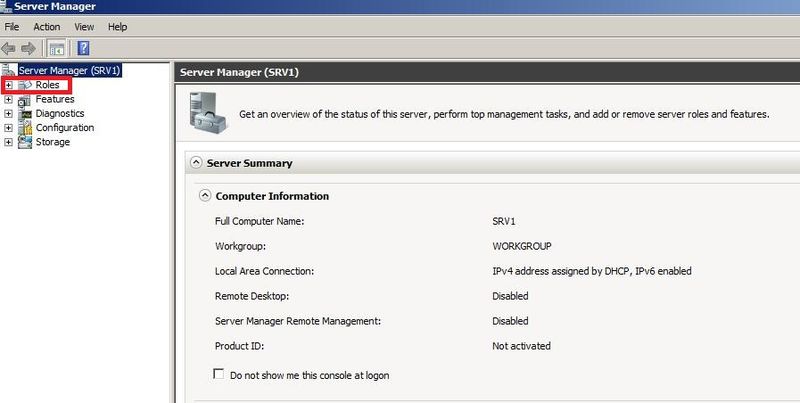The width and height of the screenshot is (800, 403).
Task: Select Roles in the console tree
Action: click(x=47, y=85)
